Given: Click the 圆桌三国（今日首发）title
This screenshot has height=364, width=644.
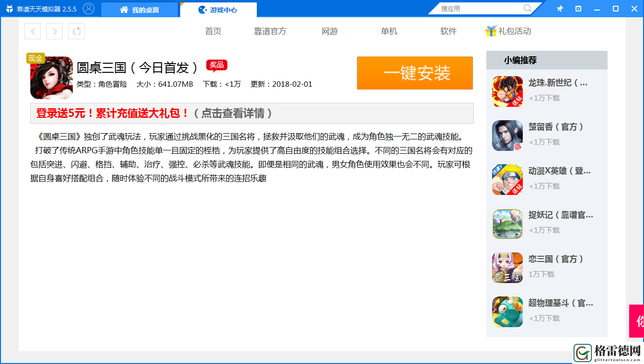Looking at the screenshot, I should pyautogui.click(x=138, y=68).
